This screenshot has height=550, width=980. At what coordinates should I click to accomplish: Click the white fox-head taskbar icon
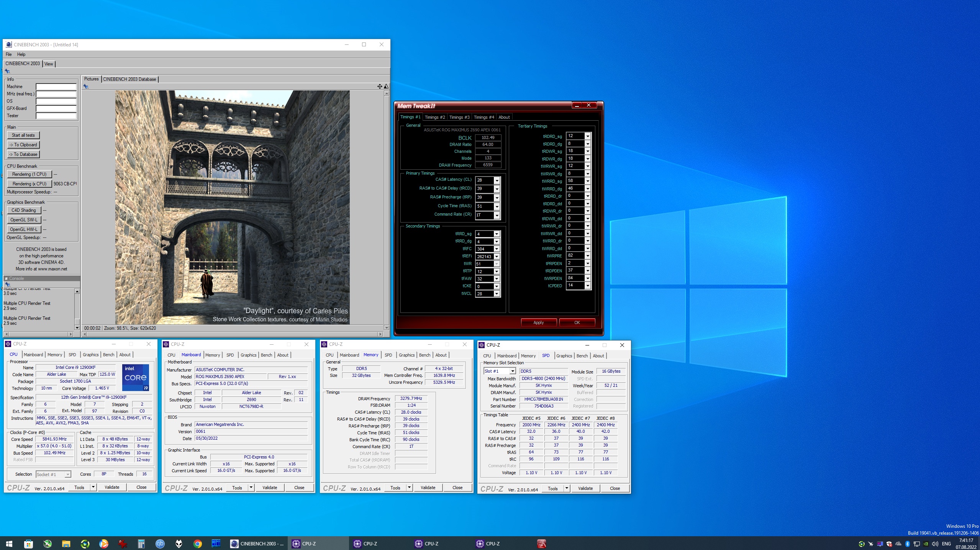[179, 543]
